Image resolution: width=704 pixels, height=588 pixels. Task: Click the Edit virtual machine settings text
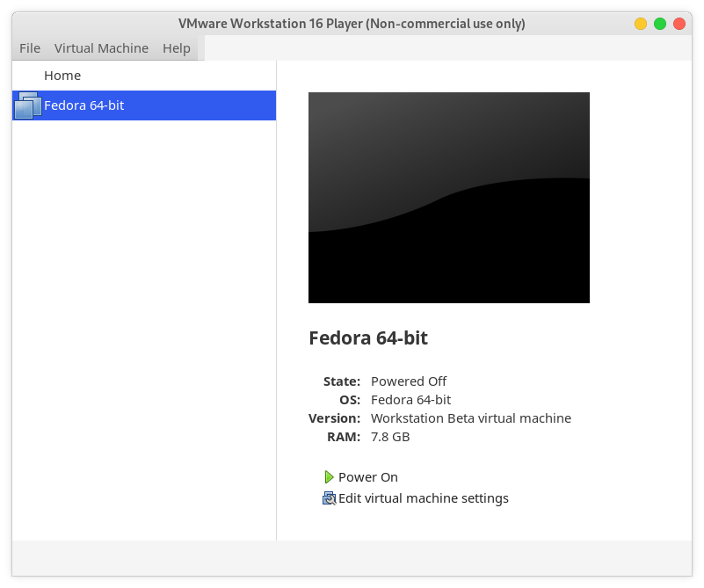[x=424, y=498]
